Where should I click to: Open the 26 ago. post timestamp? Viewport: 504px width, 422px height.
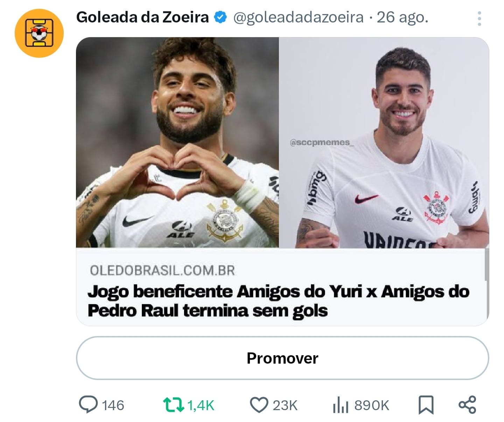coord(402,17)
